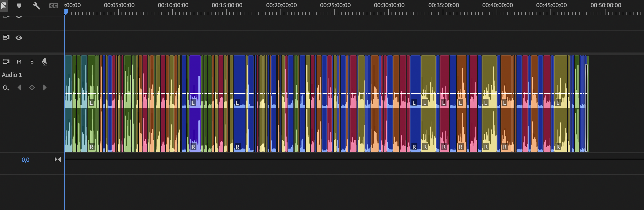Viewport: 644px width, 210px height.
Task: Solo the Audio 1 track
Action: pyautogui.click(x=32, y=62)
